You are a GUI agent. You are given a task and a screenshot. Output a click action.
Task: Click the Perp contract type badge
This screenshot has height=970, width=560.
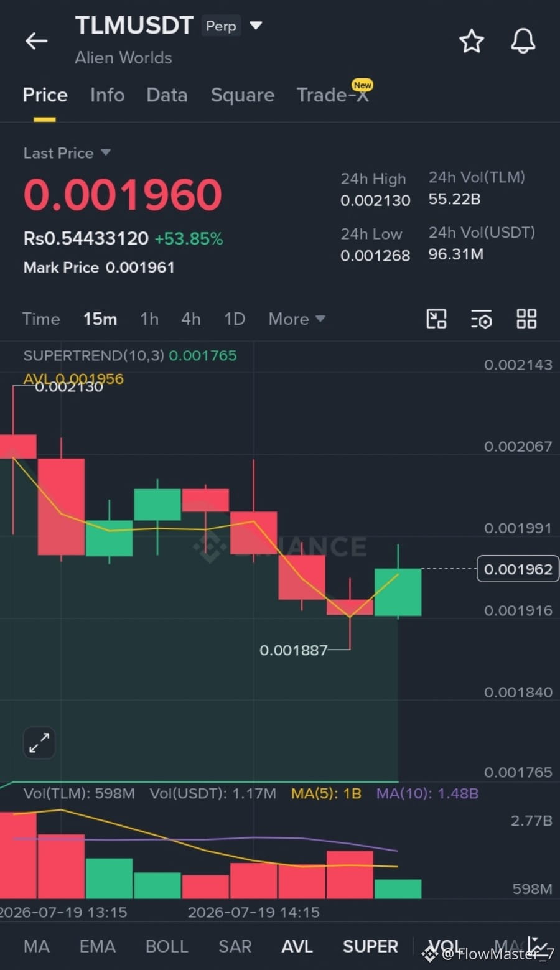[x=221, y=26]
